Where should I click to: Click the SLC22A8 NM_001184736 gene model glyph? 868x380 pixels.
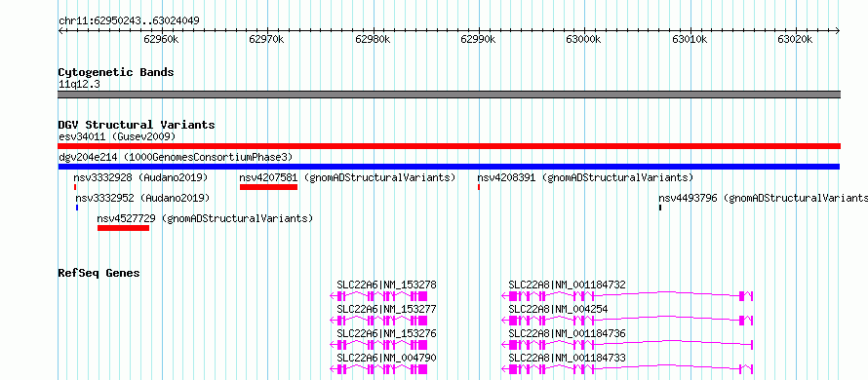(627, 345)
